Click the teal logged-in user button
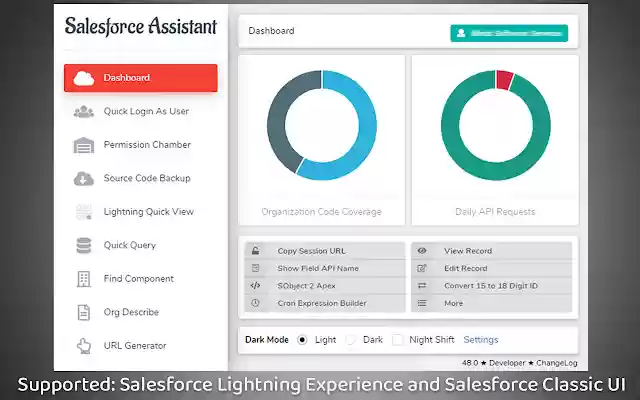 point(509,33)
